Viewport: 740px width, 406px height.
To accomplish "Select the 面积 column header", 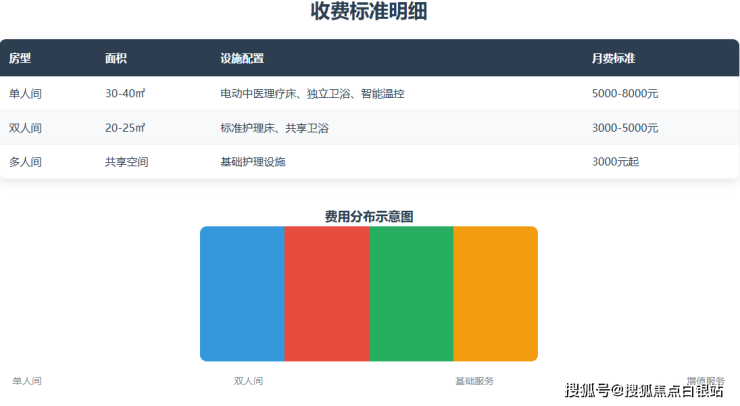I will tap(116, 59).
